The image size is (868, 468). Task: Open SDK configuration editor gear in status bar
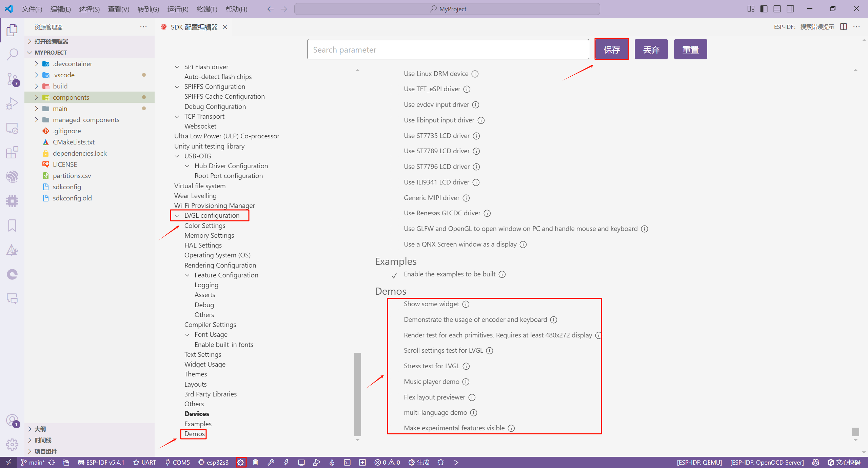point(240,462)
